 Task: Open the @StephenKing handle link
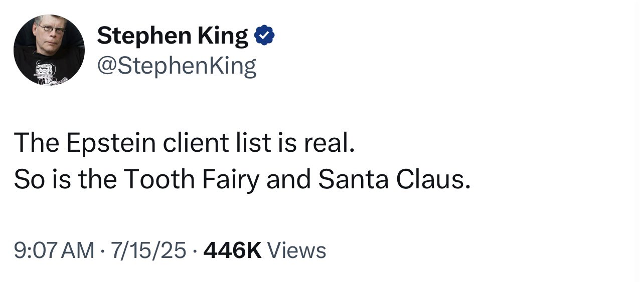[176, 66]
